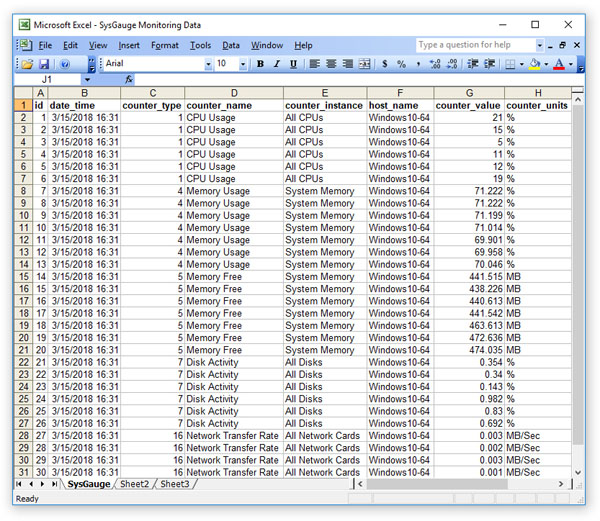Open the Window menu

pos(267,46)
